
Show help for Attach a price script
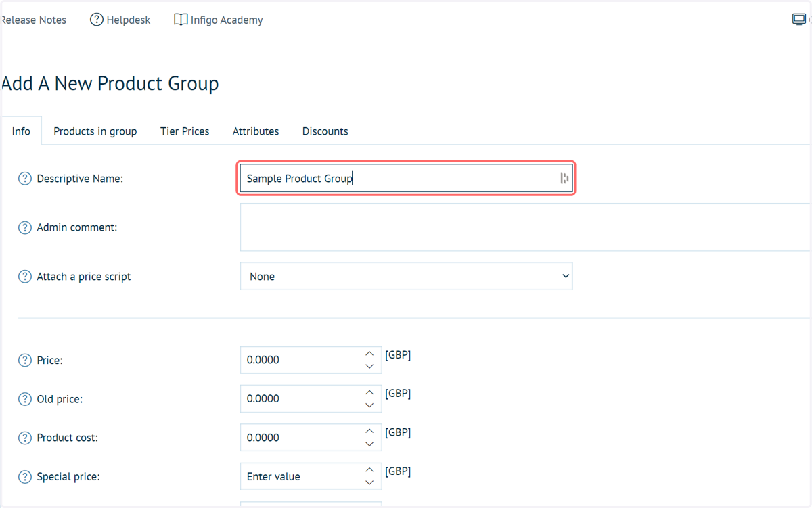point(25,277)
